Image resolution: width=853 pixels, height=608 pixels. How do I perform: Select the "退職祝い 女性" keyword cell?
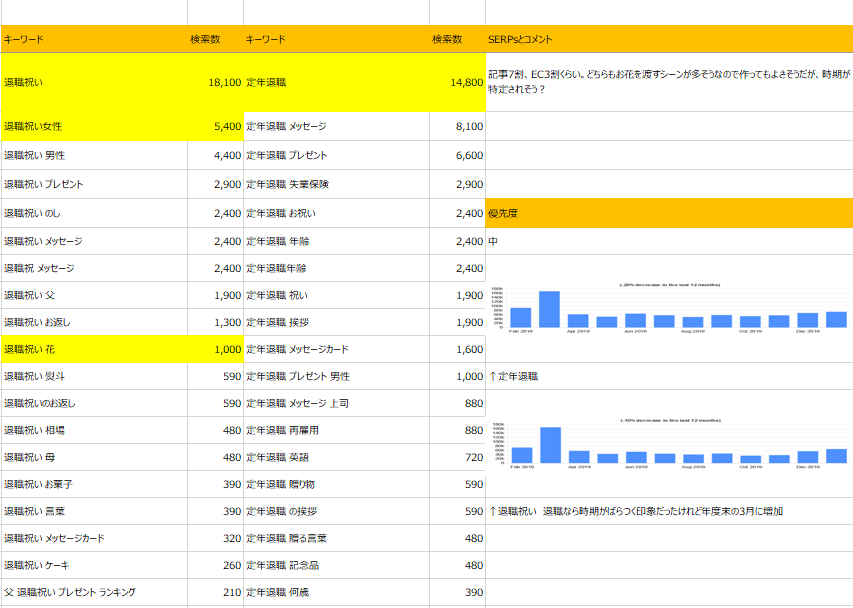94,127
